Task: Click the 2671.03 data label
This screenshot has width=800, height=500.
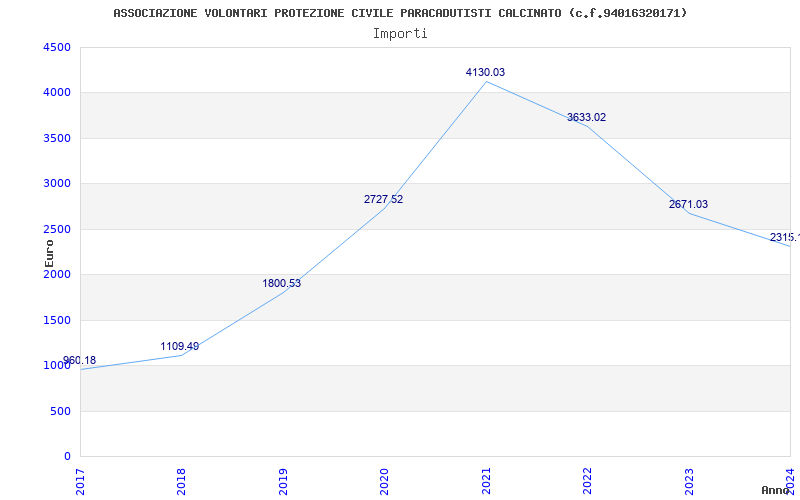Action: click(x=688, y=204)
